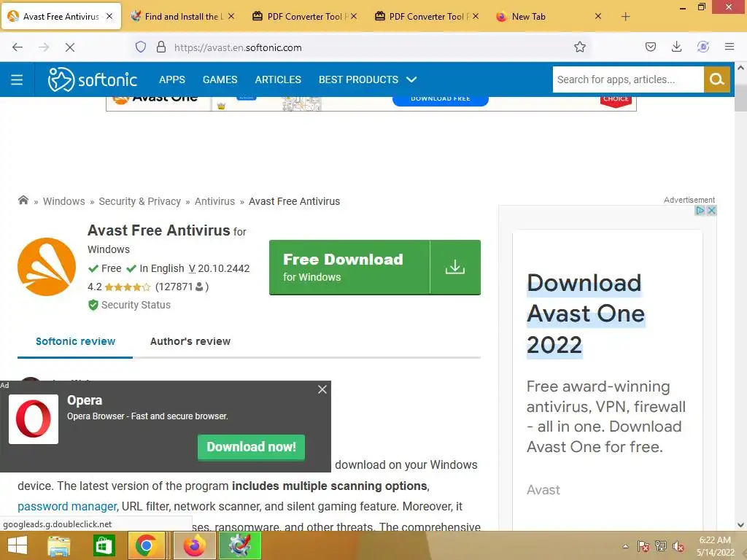Open APPS menu in Softonic navbar
The image size is (747, 560).
(x=172, y=79)
